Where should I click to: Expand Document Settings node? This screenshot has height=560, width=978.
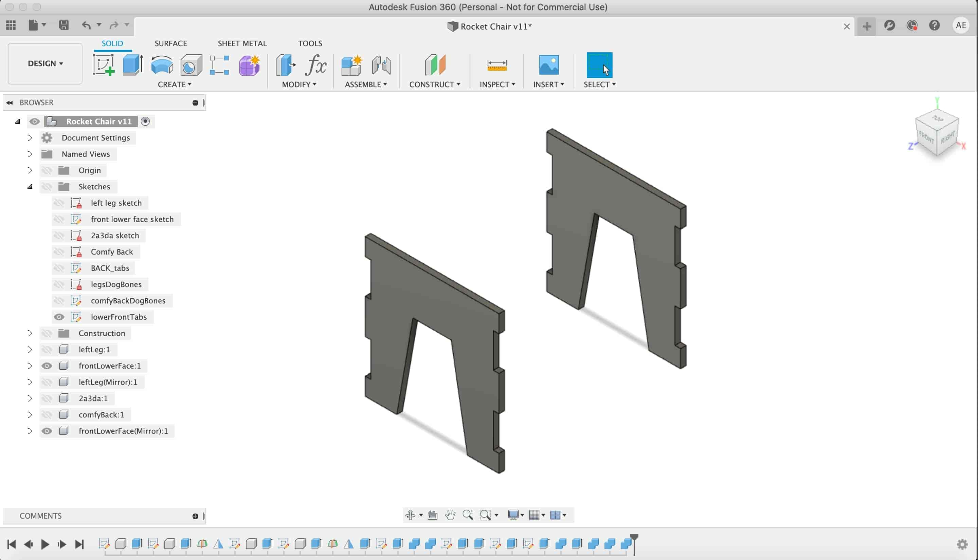[29, 138]
